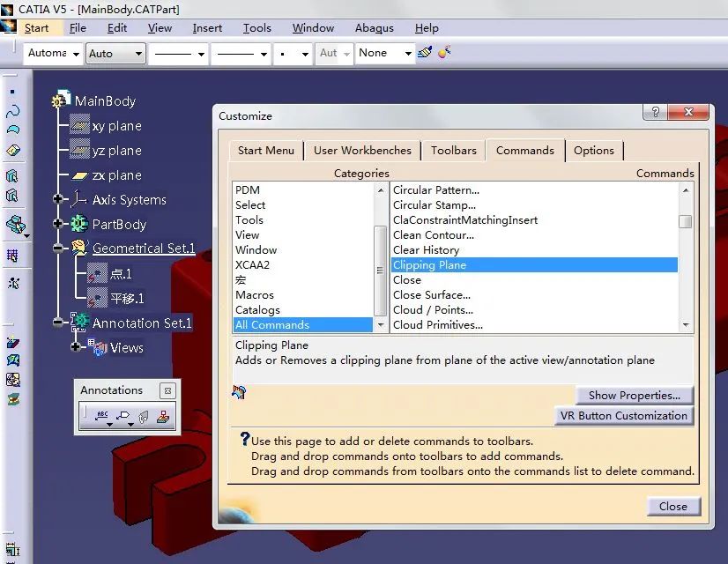This screenshot has width=728, height=564.
Task: Switch to the Start Menu tab
Action: (266, 151)
